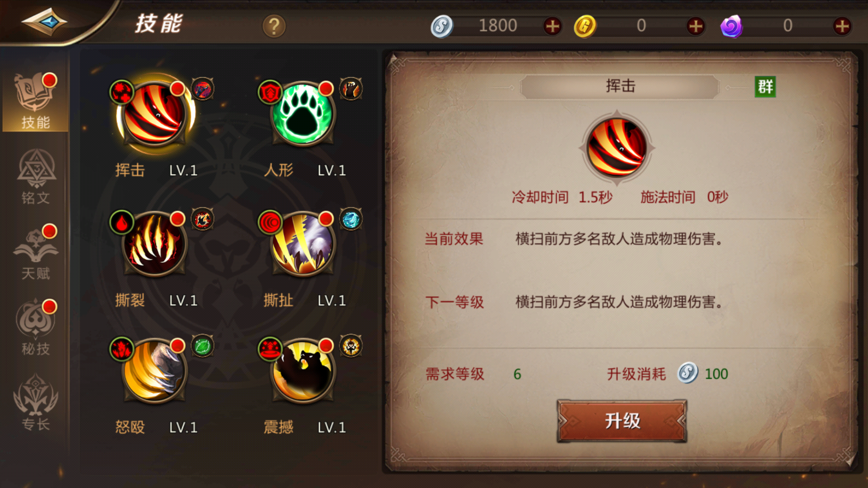The width and height of the screenshot is (868, 488).
Task: Select the 怒殴 skill icon
Action: click(155, 371)
